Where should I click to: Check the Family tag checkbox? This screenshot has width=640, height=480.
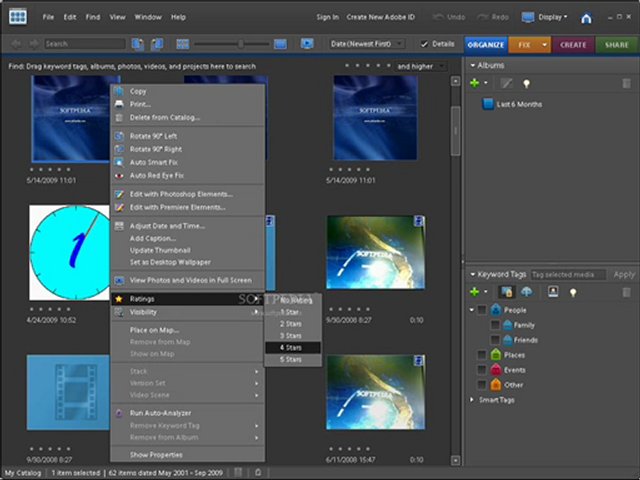coord(495,325)
